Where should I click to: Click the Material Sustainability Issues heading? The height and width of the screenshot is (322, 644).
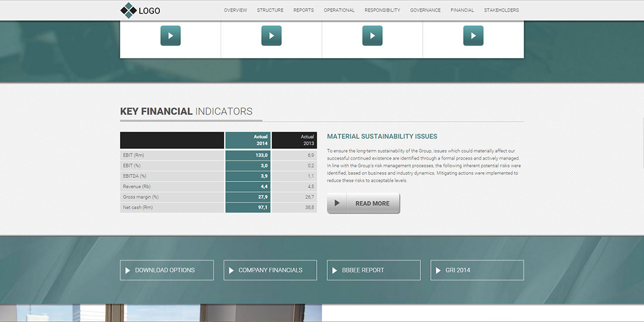point(382,136)
